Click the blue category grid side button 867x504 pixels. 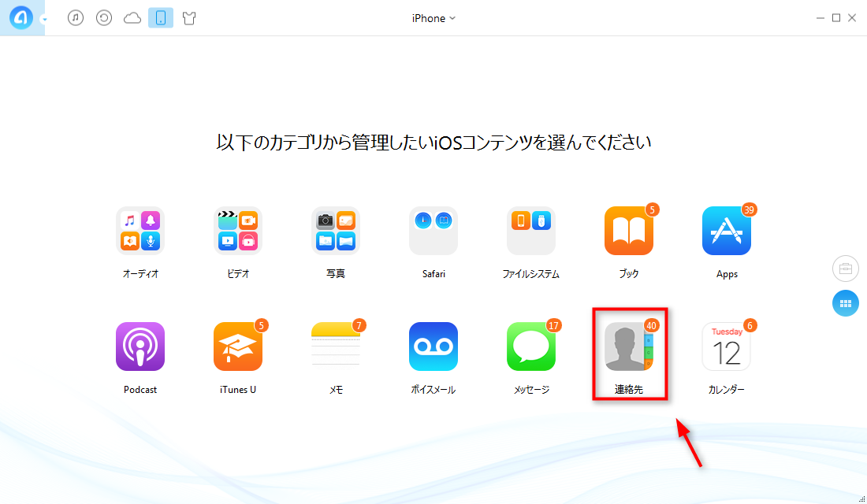coord(846,303)
